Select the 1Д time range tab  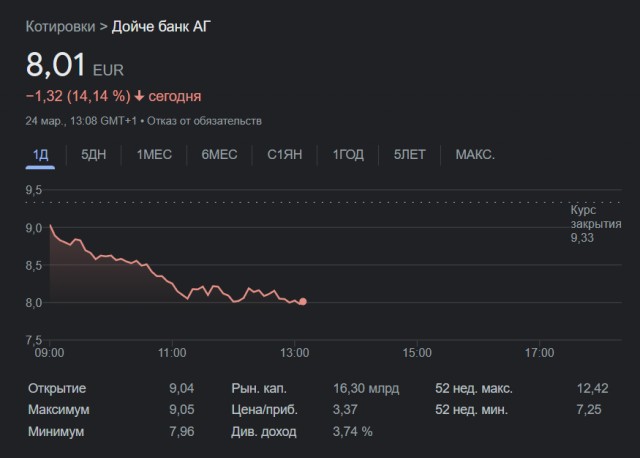tap(40, 154)
